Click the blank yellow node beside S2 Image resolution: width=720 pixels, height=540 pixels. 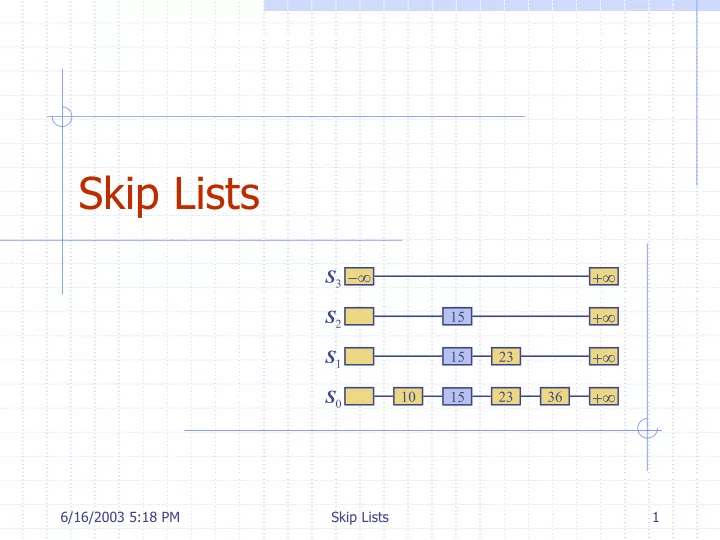(359, 316)
